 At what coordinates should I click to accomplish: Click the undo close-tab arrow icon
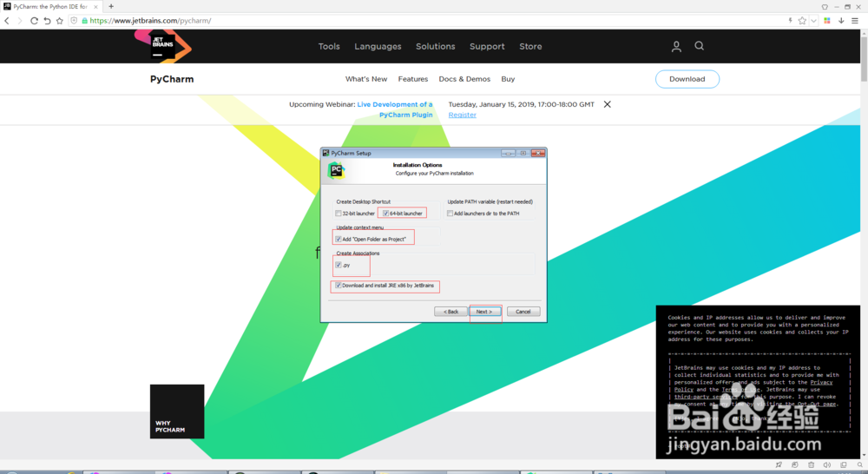click(x=47, y=21)
